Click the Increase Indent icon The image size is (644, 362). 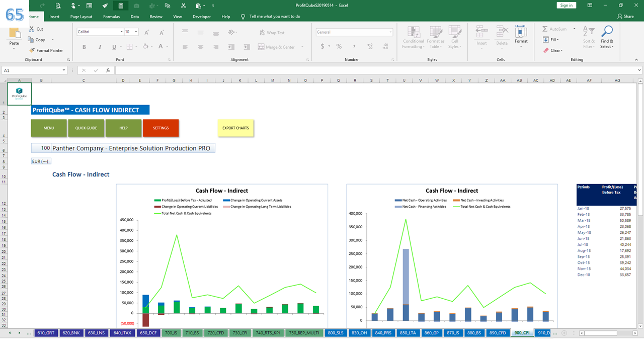tap(247, 47)
